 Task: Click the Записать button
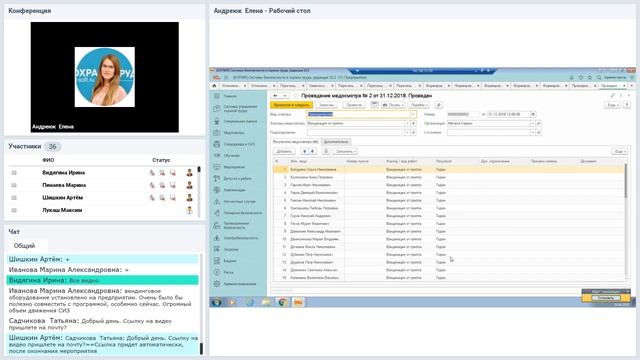[x=326, y=105]
